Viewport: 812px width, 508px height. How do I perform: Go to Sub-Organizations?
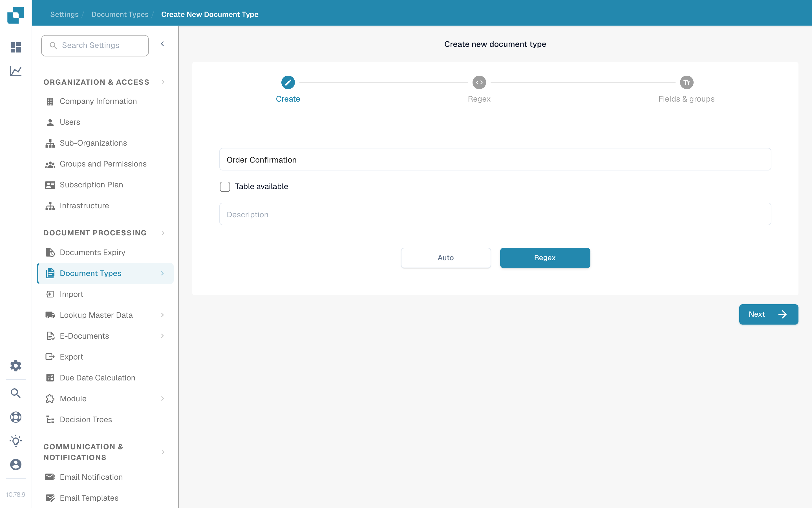(x=105, y=143)
